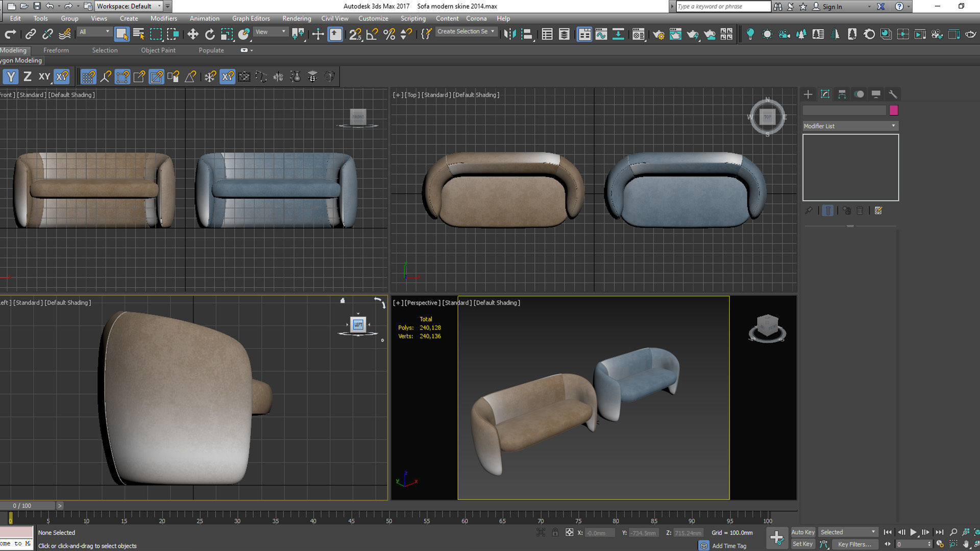Open the Utilities wrench panel
This screenshot has height=551, width=980.
tap(893, 94)
